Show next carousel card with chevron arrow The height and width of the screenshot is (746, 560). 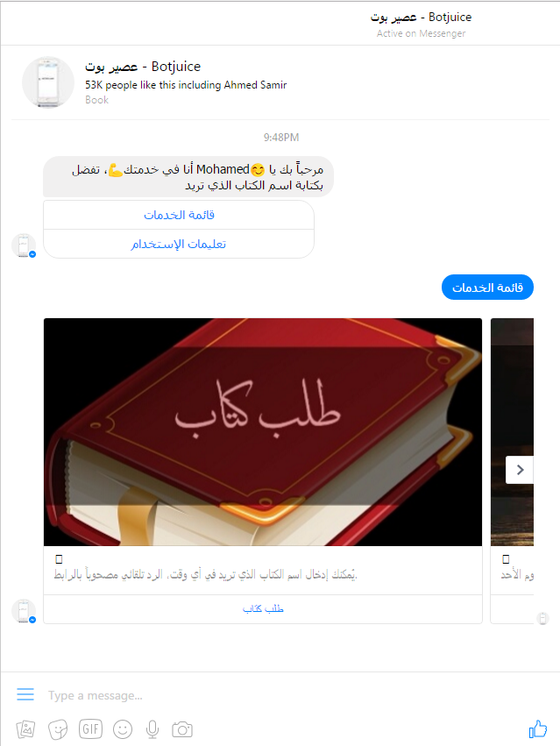[x=520, y=470]
